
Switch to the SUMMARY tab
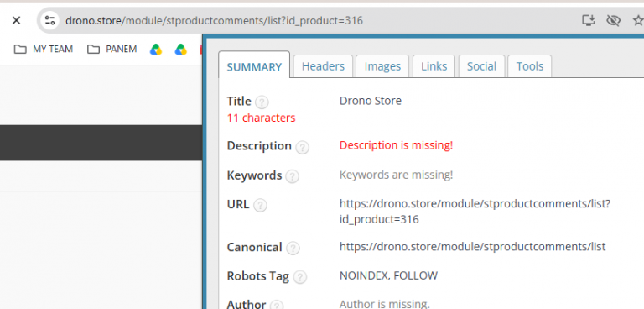pyautogui.click(x=254, y=65)
